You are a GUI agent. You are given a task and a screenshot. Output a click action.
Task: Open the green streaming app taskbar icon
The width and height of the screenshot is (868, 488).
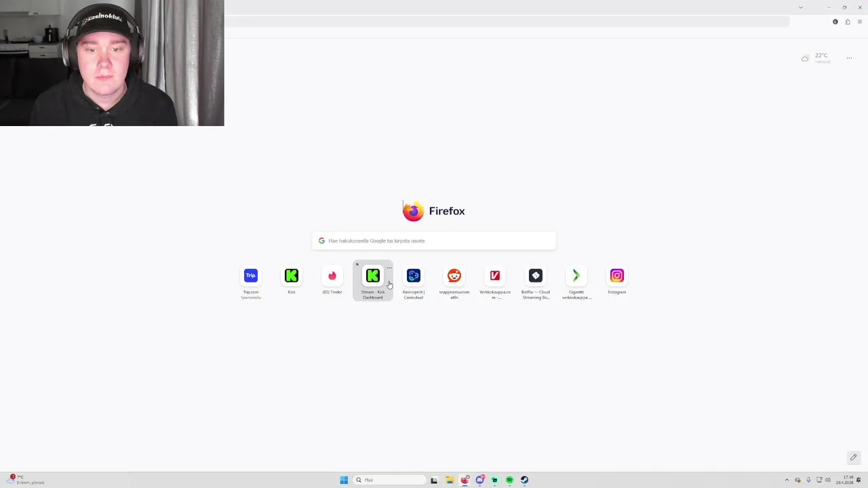[x=494, y=480]
